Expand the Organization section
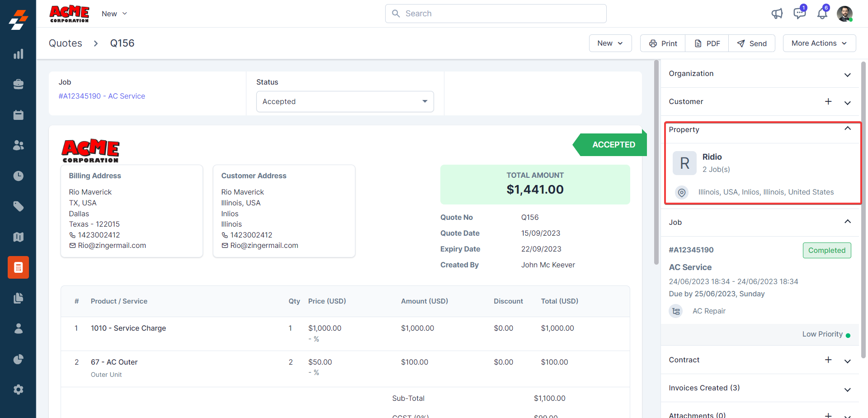868x418 pixels. coord(847,74)
